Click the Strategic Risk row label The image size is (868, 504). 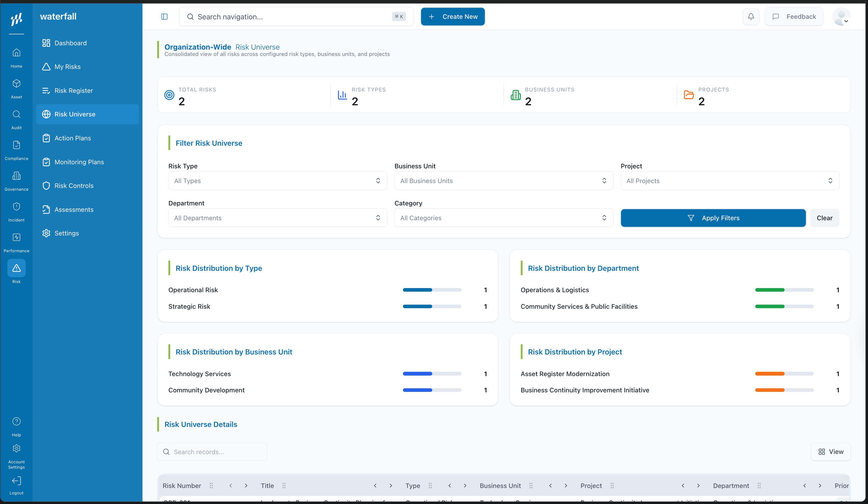click(189, 306)
